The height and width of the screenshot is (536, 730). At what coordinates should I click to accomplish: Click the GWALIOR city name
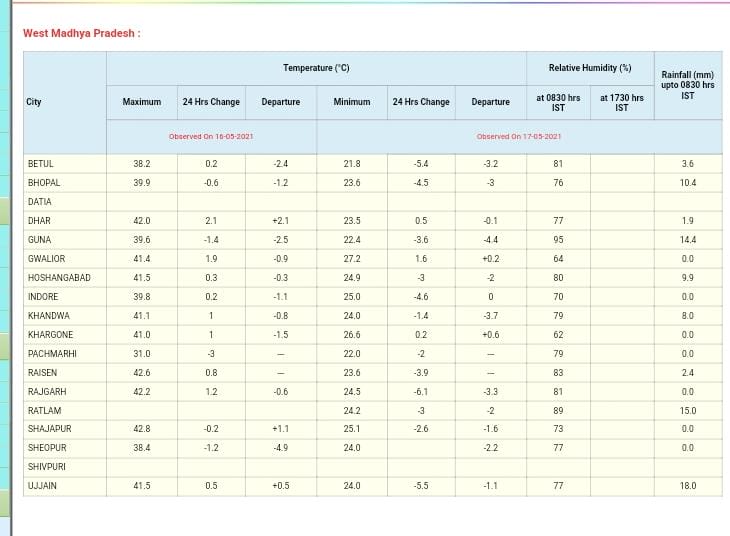click(46, 259)
